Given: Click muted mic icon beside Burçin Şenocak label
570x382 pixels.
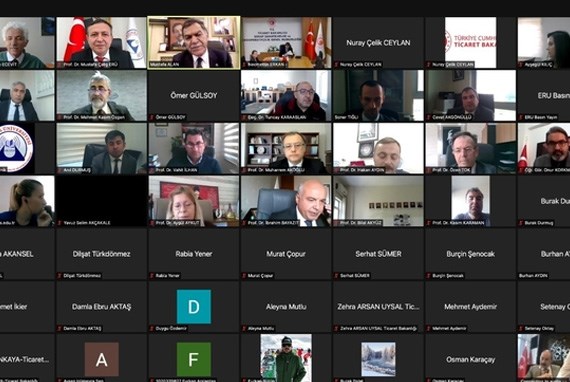Looking at the screenshot, I should (x=429, y=276).
